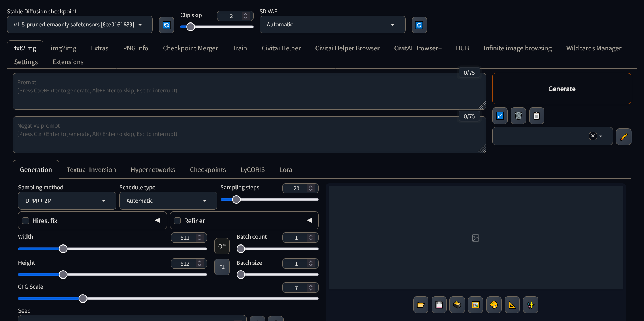The height and width of the screenshot is (321, 644).
Task: Select the Textual Inversion tab
Action: (x=91, y=170)
